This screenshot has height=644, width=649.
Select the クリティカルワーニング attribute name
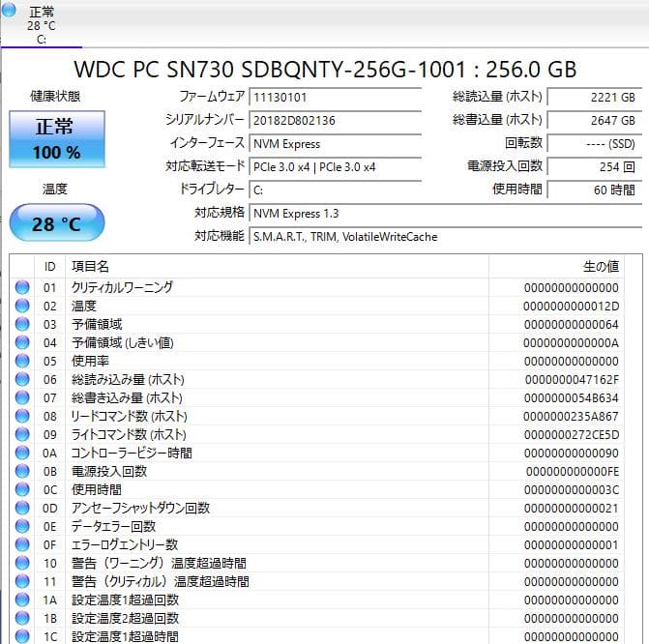(x=122, y=287)
